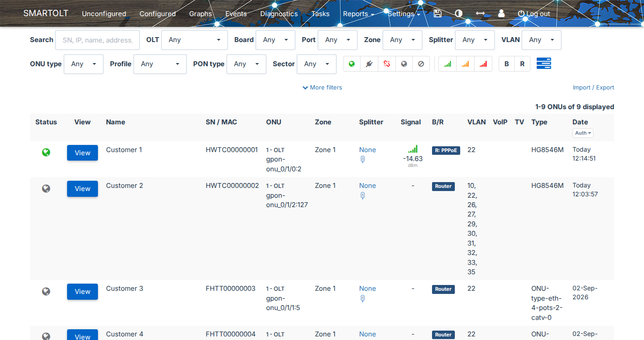Click the Import / Export link

[x=593, y=88]
